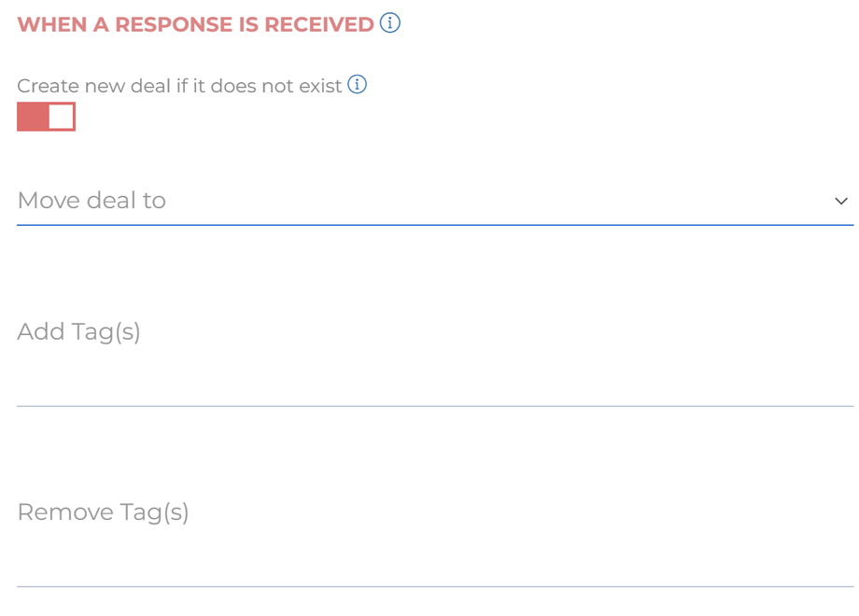Image resolution: width=859 pixels, height=616 pixels.
Task: Click the Move deal to placeholder text
Action: [92, 201]
